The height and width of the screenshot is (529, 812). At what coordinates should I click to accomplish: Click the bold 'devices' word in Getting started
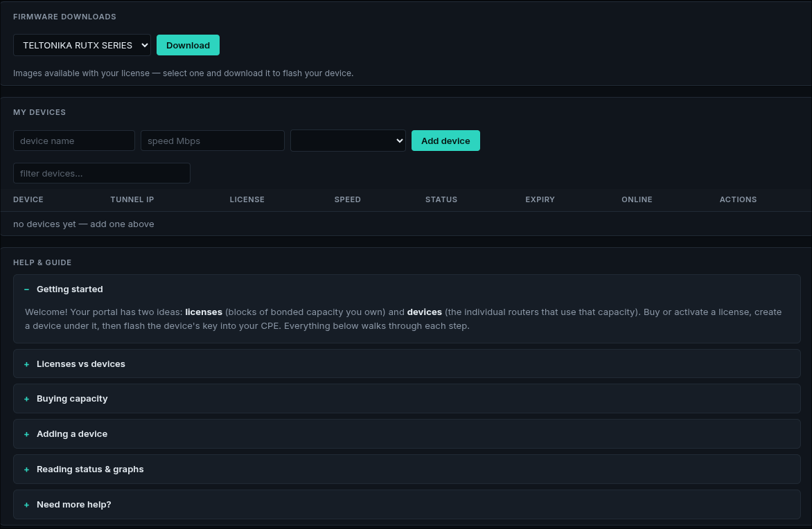coord(425,312)
